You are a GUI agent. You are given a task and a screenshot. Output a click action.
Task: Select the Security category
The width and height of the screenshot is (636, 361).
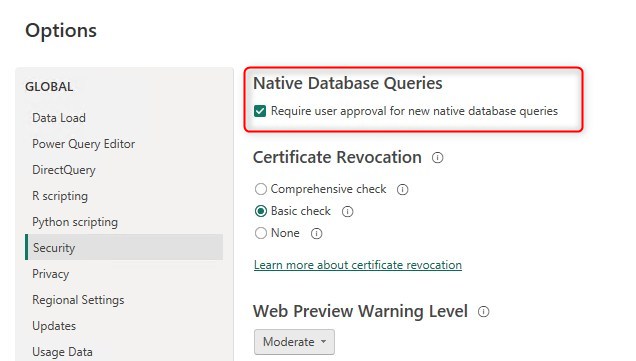(124, 247)
